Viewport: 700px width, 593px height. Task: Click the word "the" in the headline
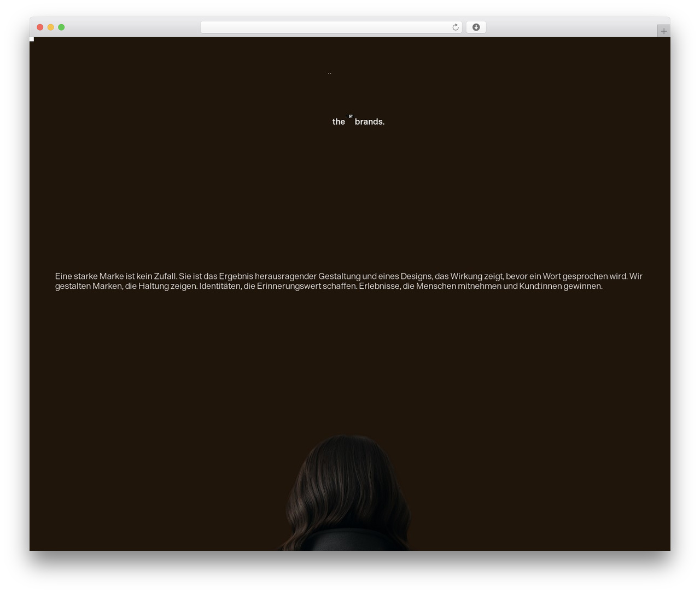[339, 121]
